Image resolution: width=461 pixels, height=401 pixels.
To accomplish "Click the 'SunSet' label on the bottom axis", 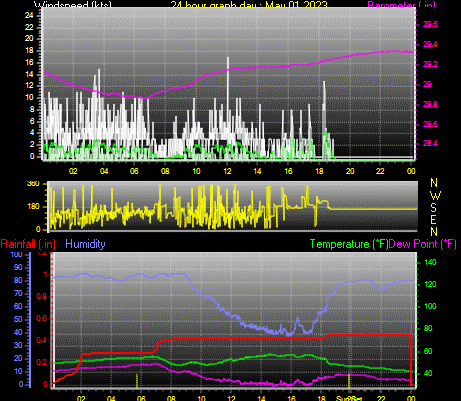I will tap(349, 398).
